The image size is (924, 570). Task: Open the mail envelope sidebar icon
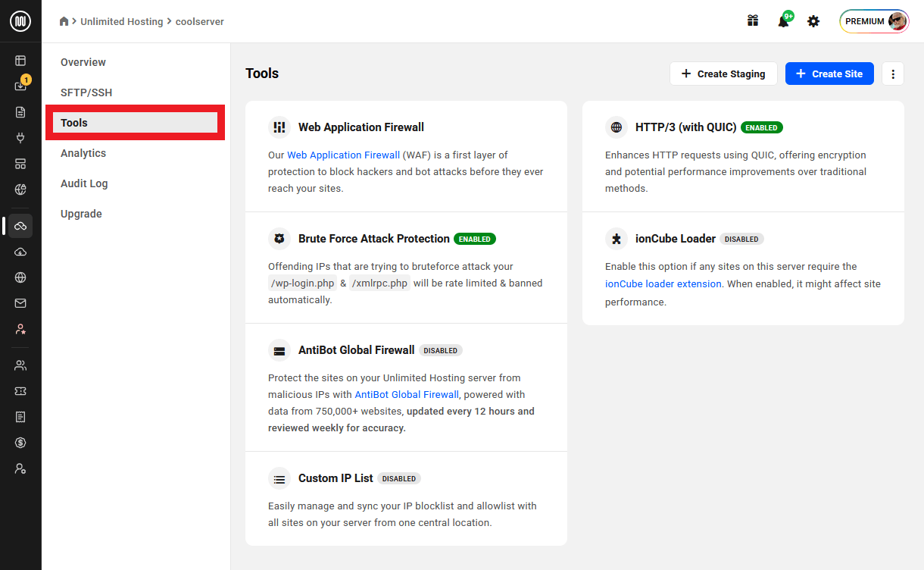coord(20,303)
